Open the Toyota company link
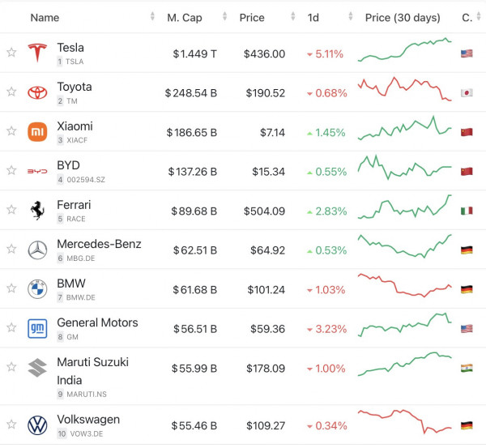 (x=75, y=87)
